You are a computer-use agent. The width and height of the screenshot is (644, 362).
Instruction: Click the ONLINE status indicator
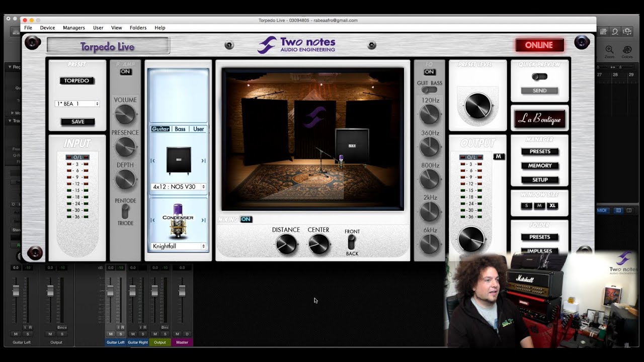point(539,45)
